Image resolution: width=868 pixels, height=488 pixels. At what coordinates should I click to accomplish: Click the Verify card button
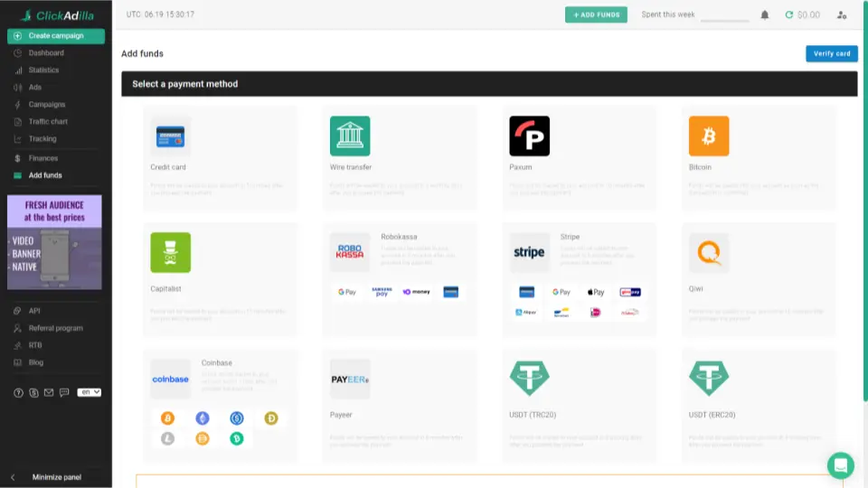point(832,53)
